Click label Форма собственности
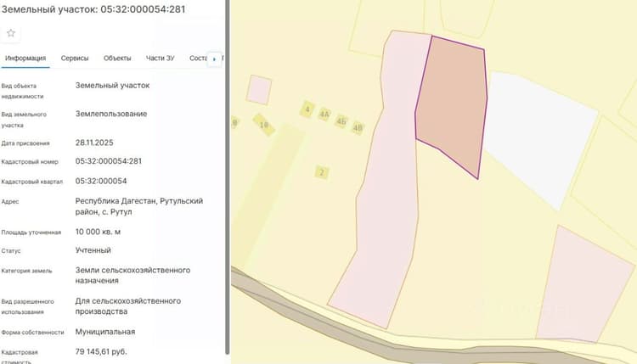 pos(32,333)
